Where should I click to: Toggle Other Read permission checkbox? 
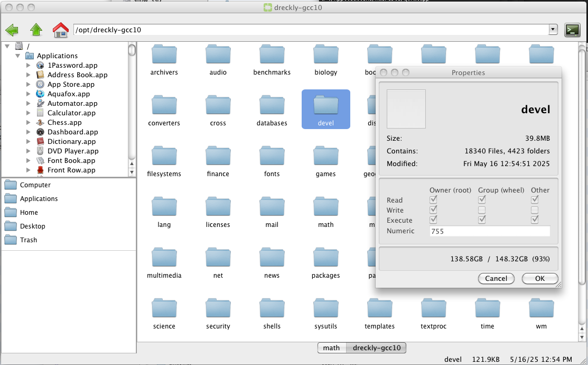click(535, 199)
